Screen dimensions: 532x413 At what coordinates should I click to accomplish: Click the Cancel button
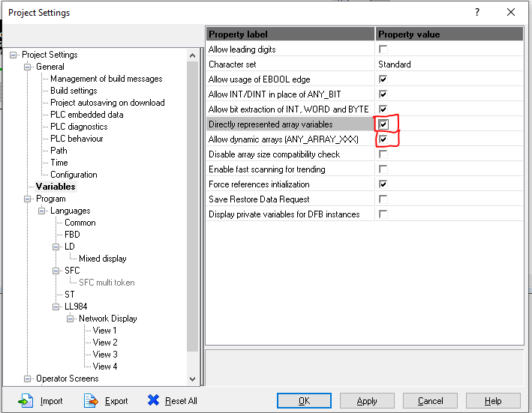430,401
